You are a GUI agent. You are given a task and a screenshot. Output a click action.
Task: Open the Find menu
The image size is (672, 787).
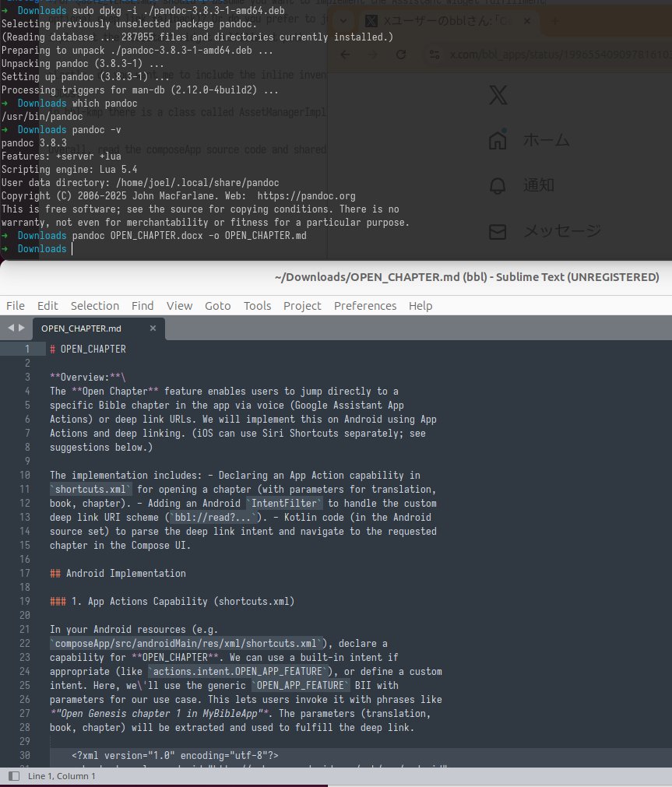(x=142, y=306)
